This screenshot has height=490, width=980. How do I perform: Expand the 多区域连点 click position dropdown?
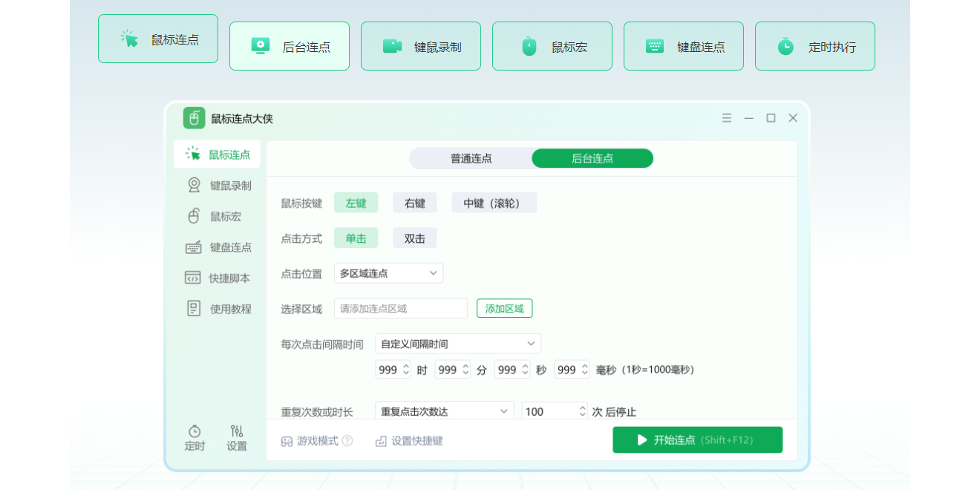coord(388,273)
